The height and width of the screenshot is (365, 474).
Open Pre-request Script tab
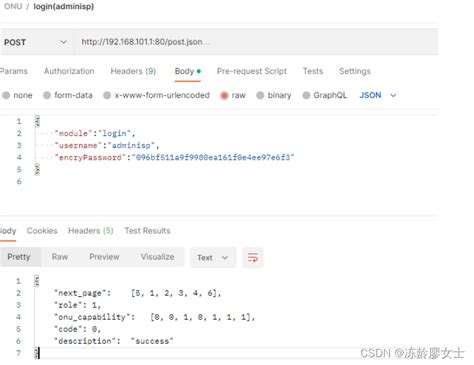[x=252, y=71]
